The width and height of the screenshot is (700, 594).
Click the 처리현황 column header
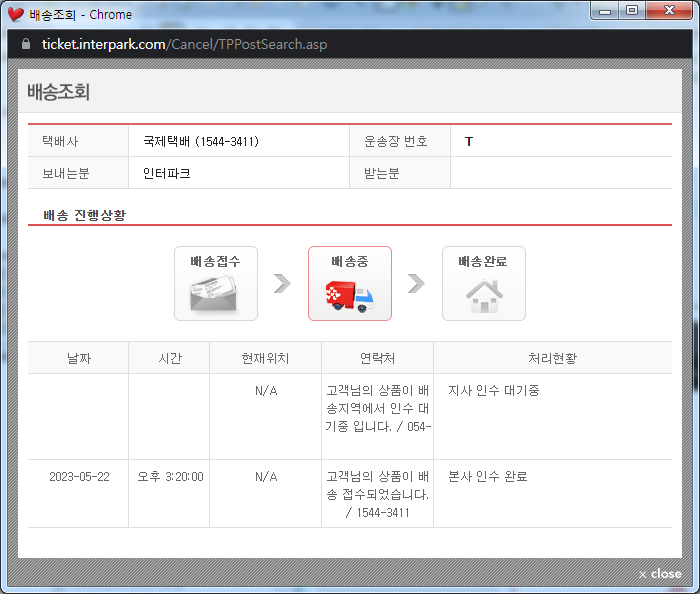click(553, 358)
